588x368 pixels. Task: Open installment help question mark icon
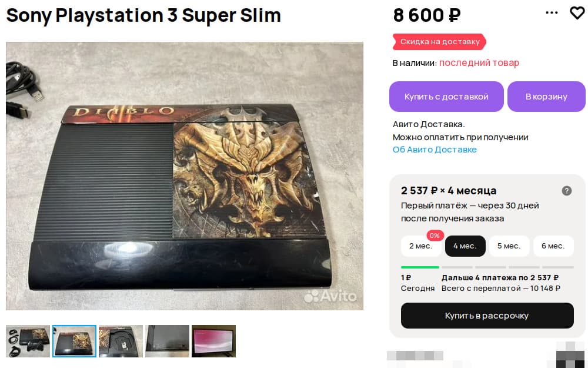(567, 191)
